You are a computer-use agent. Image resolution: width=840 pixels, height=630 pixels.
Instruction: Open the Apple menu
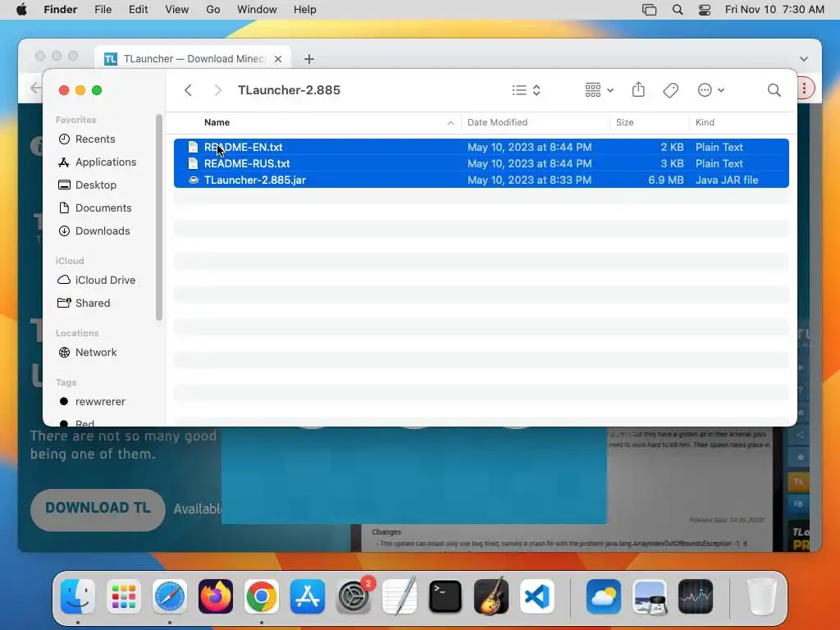click(21, 10)
